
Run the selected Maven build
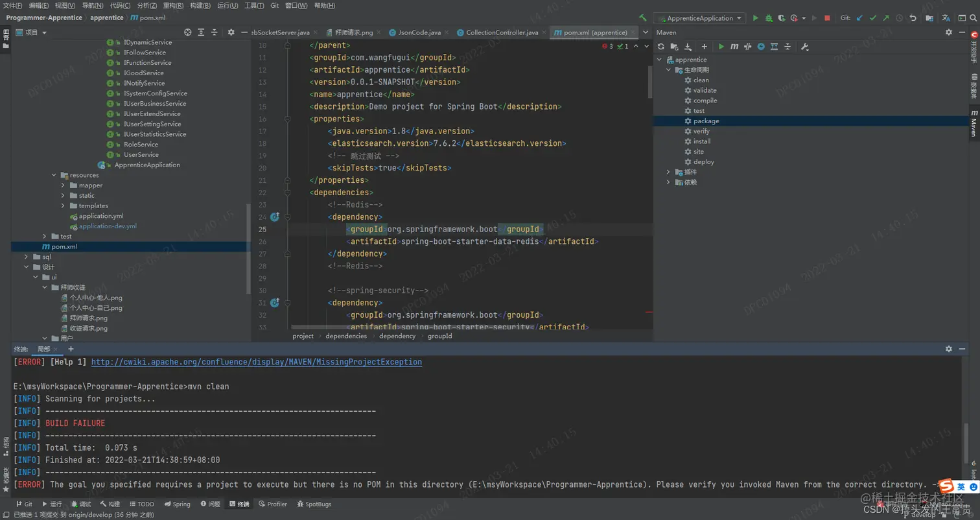[721, 47]
